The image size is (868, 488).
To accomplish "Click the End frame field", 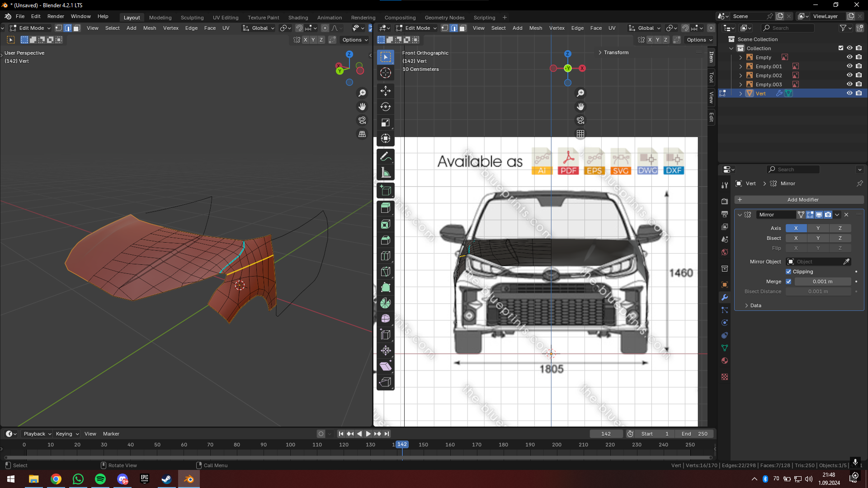I will [694, 434].
